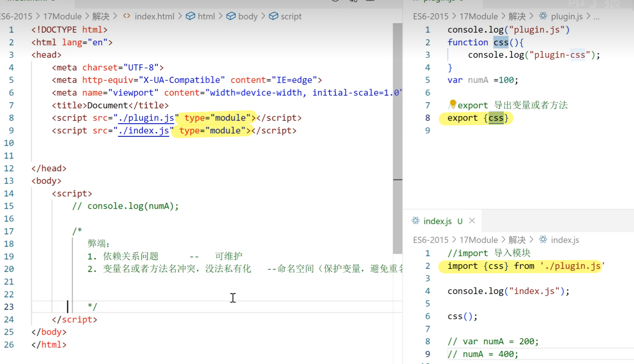Click the file icon on the index.js tab
634x364 pixels.
pos(415,221)
